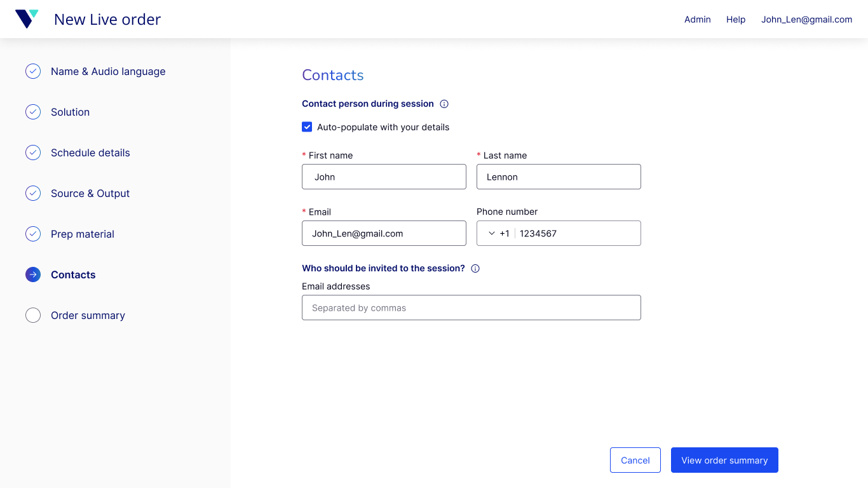Click empty circle beside Order summary step
The height and width of the screenshot is (488, 868).
coord(33,315)
